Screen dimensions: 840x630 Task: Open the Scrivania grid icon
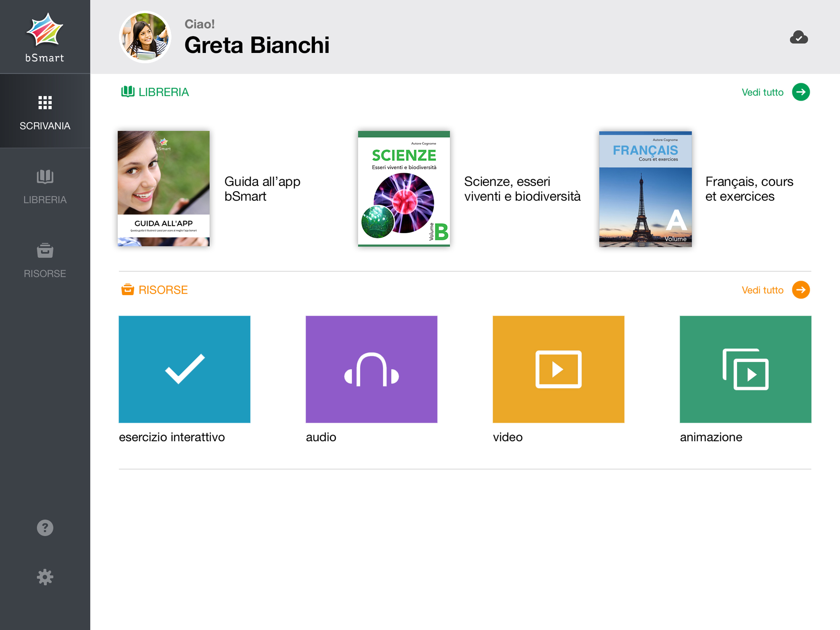[x=45, y=103]
